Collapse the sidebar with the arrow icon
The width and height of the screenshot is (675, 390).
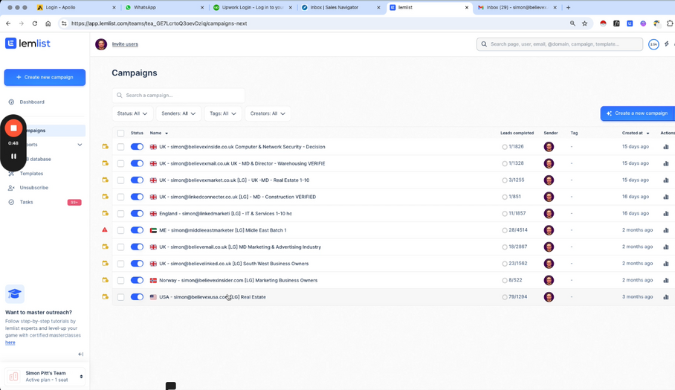click(x=81, y=354)
